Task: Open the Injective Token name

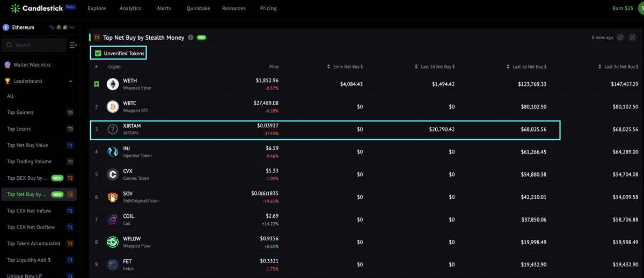Action: click(137, 156)
